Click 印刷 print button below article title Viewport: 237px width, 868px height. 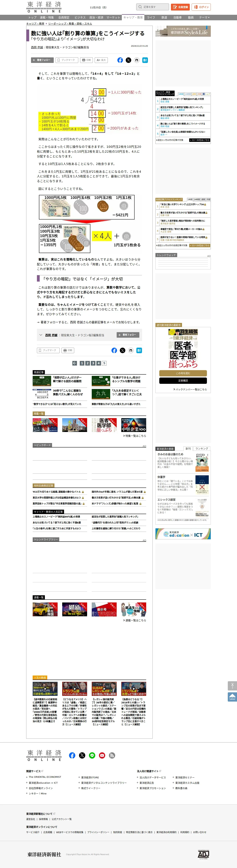click(87, 60)
